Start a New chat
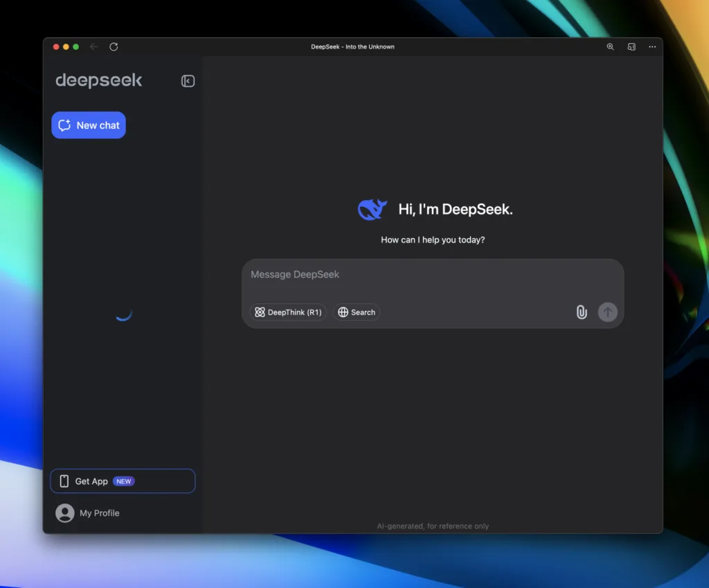The width and height of the screenshot is (709, 588). (x=89, y=125)
